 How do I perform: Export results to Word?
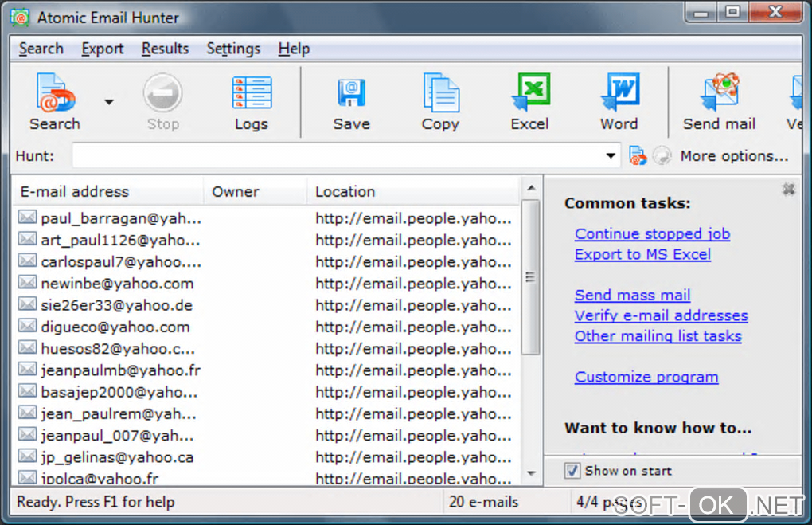click(619, 102)
